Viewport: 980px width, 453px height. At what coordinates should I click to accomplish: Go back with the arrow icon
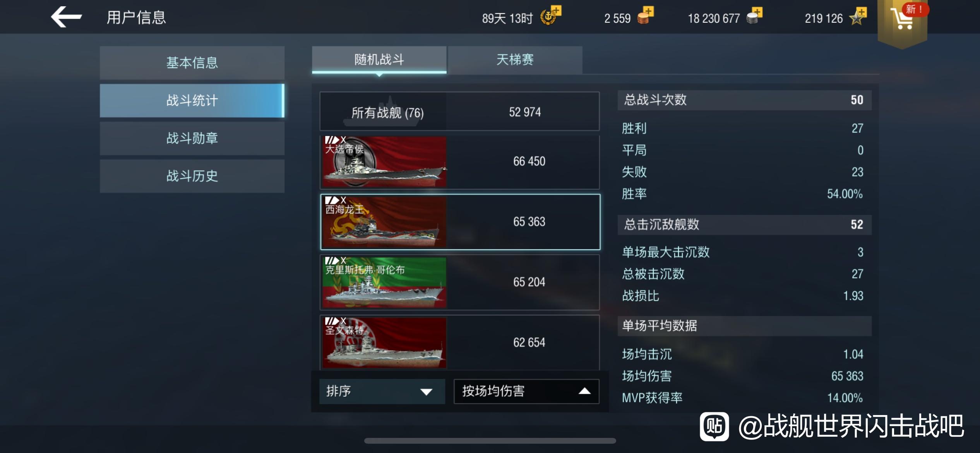tap(66, 17)
